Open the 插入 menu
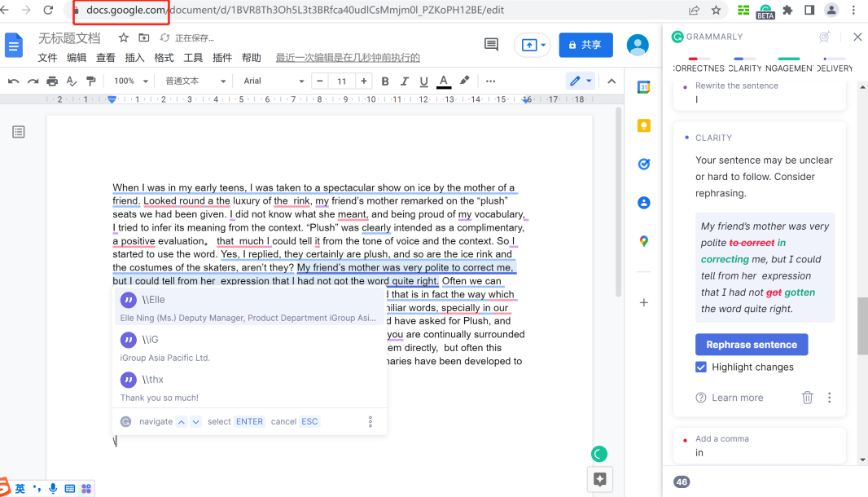 coord(134,58)
